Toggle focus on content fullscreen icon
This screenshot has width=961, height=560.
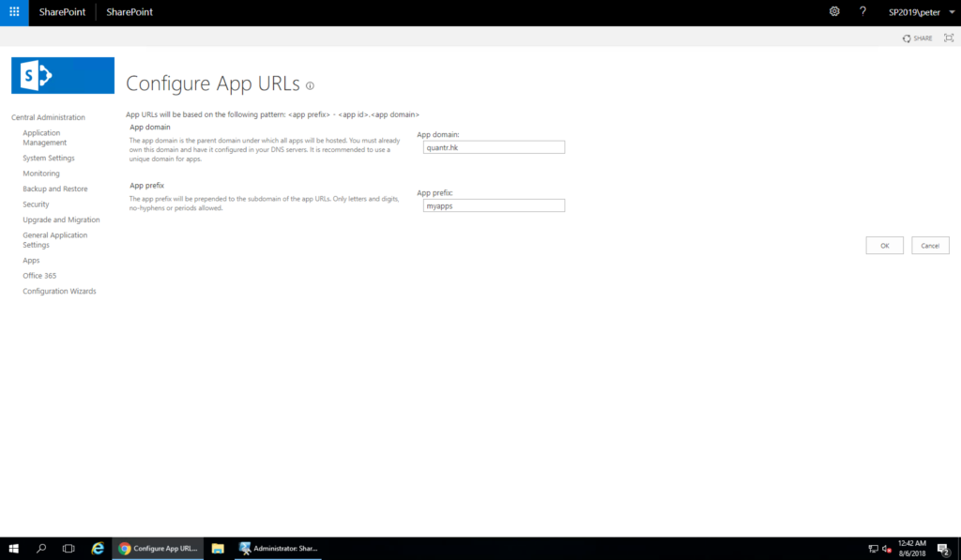(x=949, y=38)
